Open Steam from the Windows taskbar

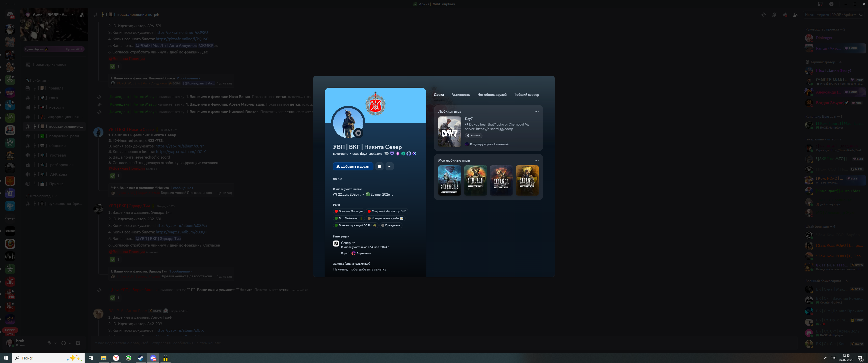click(141, 358)
